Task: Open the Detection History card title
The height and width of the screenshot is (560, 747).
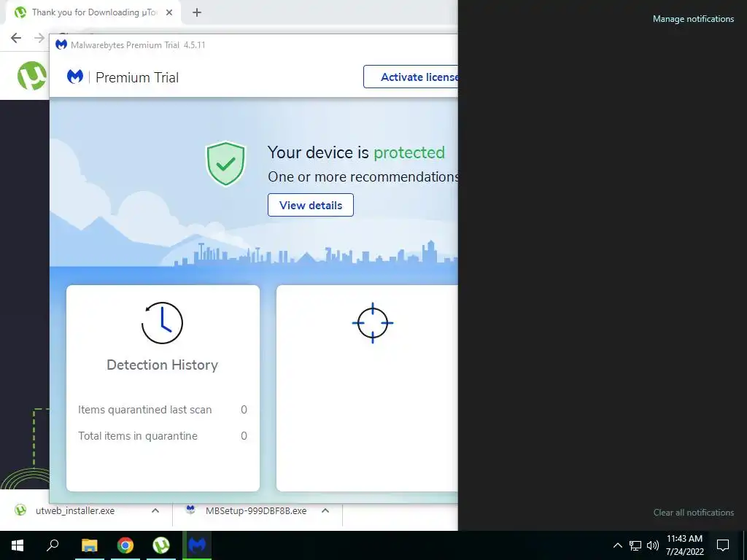Action: (x=163, y=365)
